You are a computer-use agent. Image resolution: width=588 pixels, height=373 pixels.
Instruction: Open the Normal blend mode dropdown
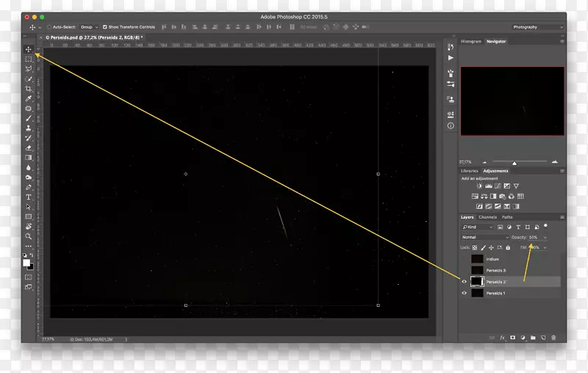click(485, 237)
